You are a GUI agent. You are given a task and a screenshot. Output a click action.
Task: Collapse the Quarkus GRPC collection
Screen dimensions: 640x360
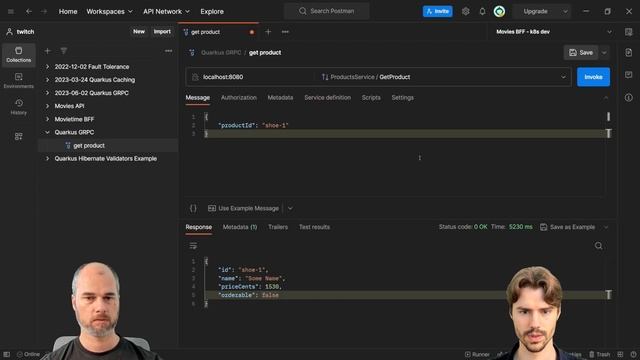(x=47, y=132)
